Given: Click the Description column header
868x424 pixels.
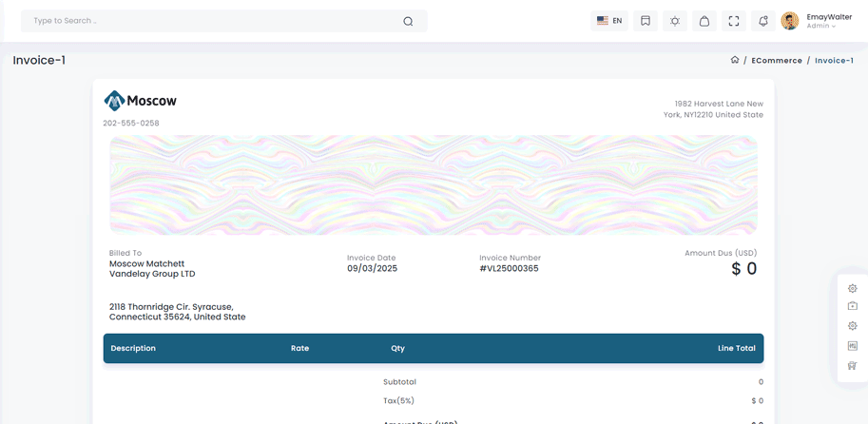Looking at the screenshot, I should coord(133,348).
